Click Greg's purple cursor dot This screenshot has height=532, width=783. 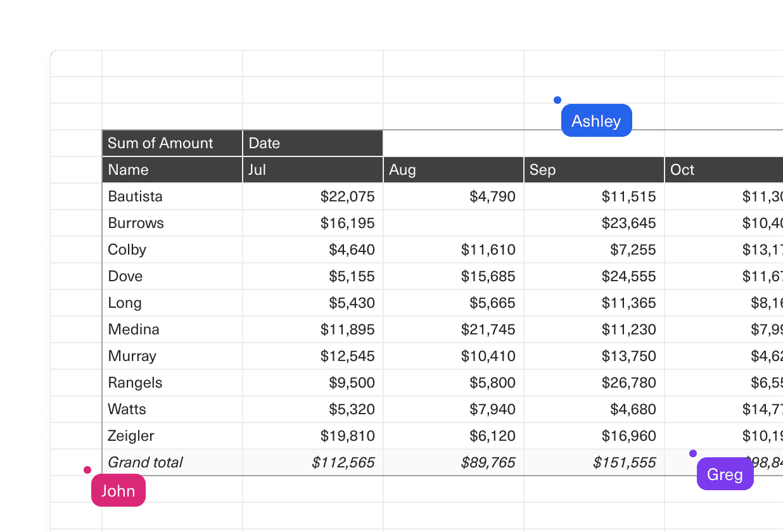(693, 453)
